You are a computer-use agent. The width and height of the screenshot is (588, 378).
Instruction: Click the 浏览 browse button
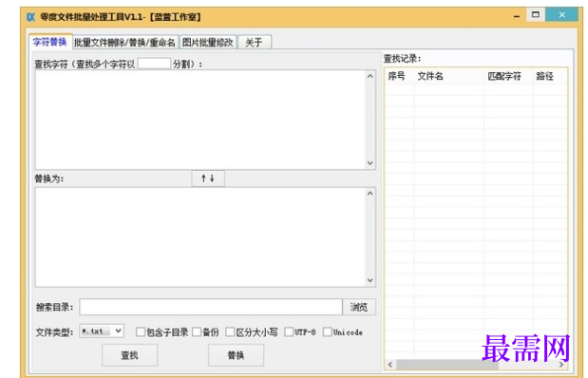pos(359,307)
